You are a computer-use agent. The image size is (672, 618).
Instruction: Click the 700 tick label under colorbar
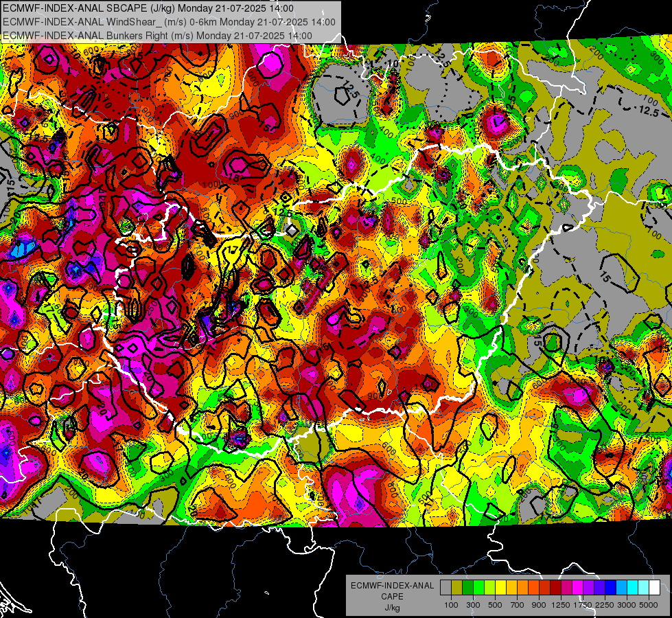pyautogui.click(x=518, y=605)
